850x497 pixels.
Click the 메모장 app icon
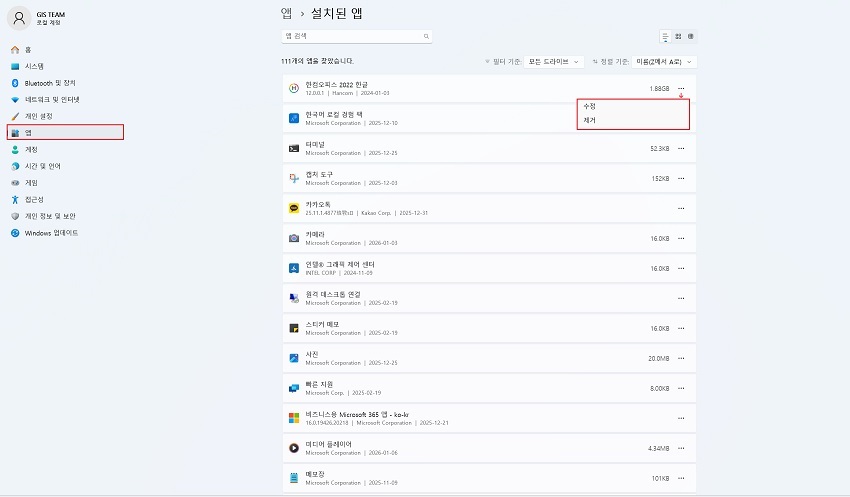[x=294, y=478]
